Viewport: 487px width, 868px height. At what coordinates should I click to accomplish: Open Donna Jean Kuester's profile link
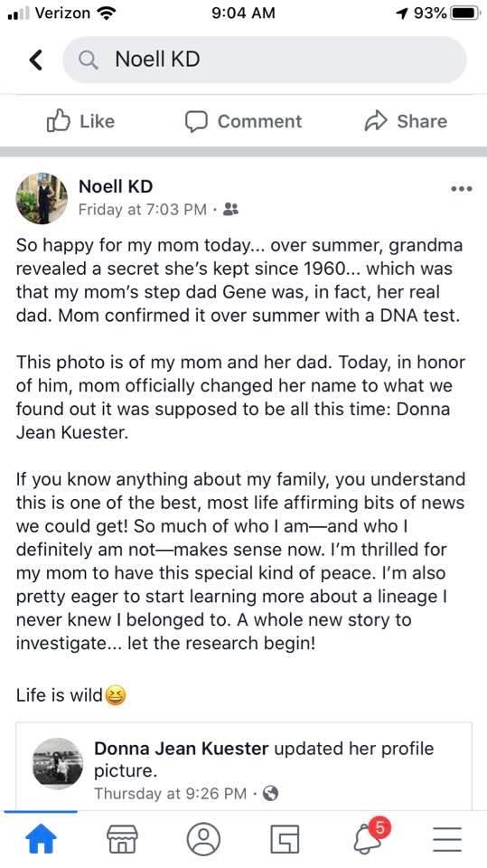click(x=181, y=749)
